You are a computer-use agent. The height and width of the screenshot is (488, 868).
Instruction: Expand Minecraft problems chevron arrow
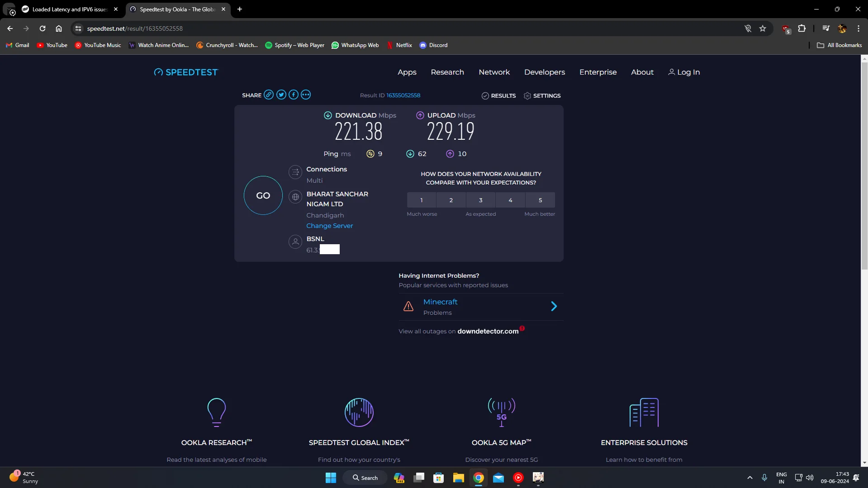(x=554, y=307)
